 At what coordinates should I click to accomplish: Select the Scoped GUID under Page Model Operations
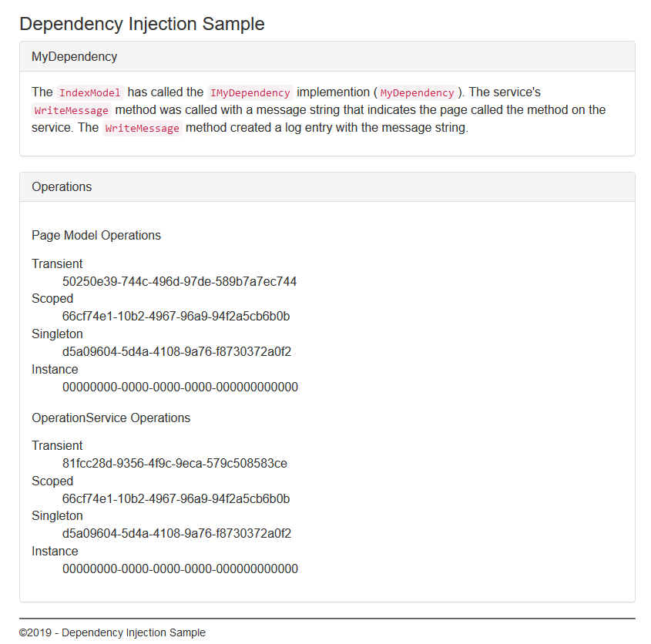(x=176, y=316)
